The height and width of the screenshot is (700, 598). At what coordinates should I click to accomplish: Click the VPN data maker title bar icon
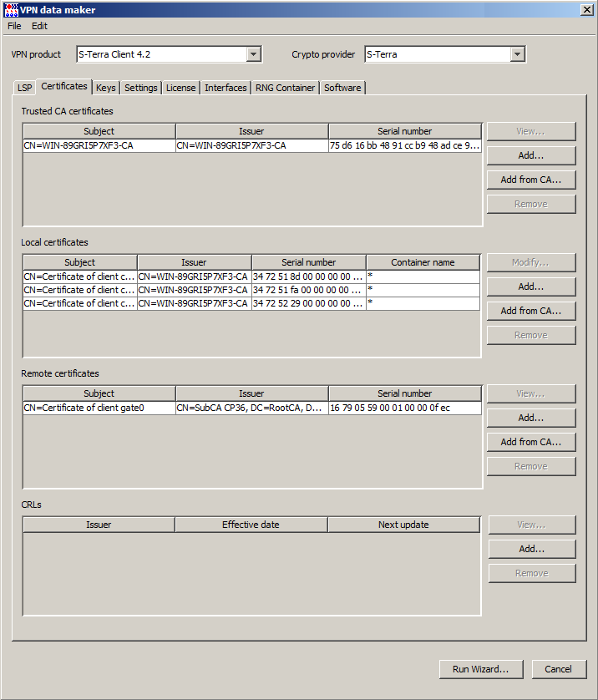click(x=11, y=10)
